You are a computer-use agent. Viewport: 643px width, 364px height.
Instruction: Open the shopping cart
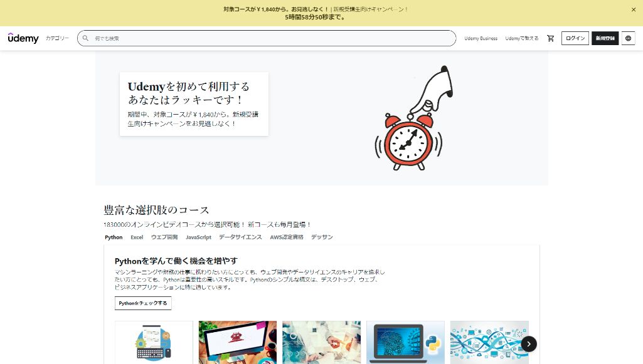click(x=551, y=38)
